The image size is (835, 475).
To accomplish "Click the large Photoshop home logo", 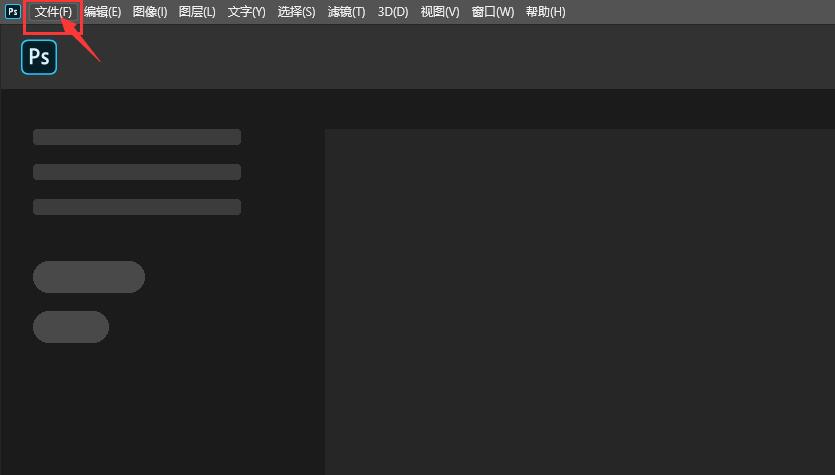I will (39, 57).
